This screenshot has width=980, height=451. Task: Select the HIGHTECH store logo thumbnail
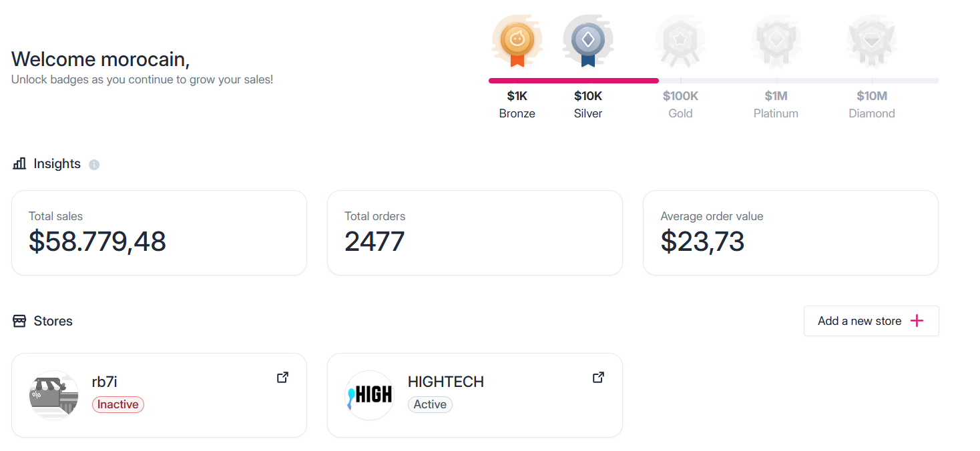[x=370, y=395]
